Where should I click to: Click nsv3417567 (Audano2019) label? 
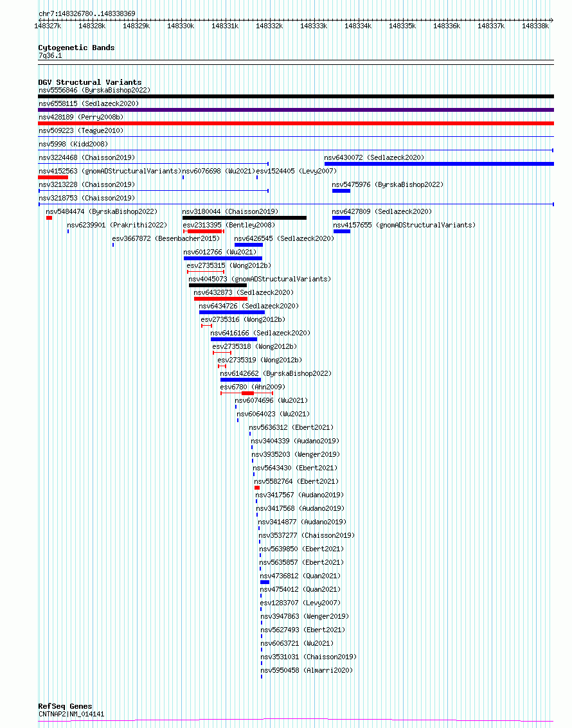click(299, 494)
